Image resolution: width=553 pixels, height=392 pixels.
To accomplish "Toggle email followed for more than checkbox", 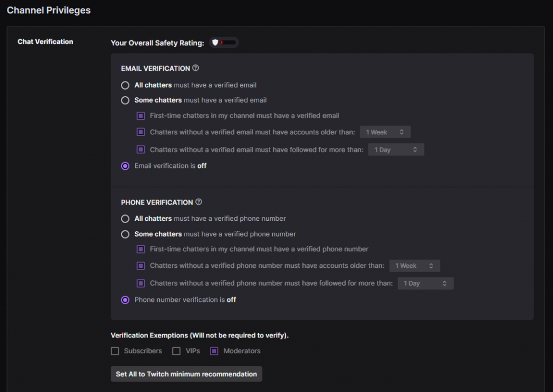I will click(141, 150).
